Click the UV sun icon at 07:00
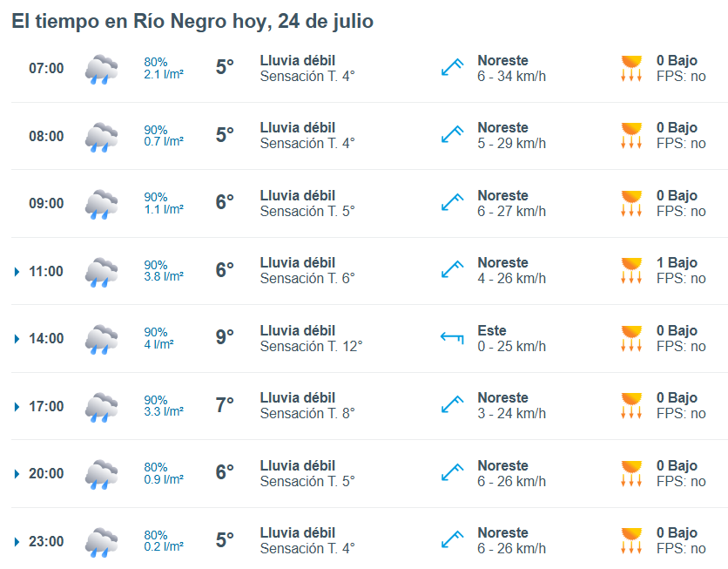728x569 pixels. pyautogui.click(x=631, y=68)
